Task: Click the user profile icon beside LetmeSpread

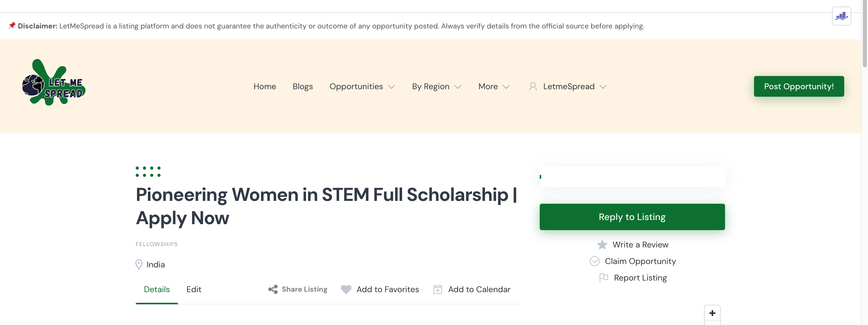Action: [x=533, y=87]
